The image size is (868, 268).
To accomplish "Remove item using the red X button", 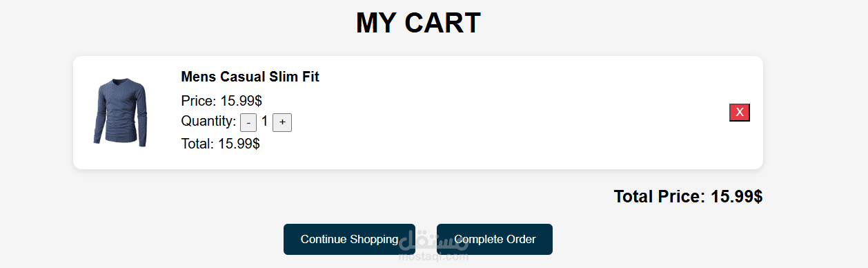I will [x=740, y=113].
